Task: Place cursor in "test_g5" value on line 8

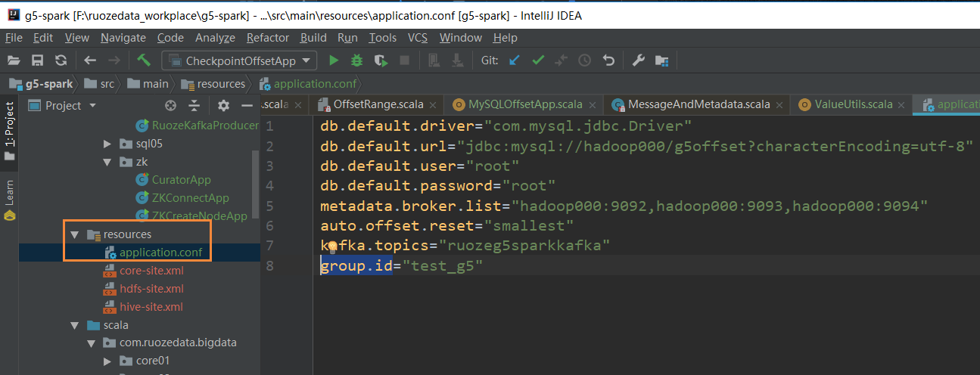Action: (x=443, y=265)
